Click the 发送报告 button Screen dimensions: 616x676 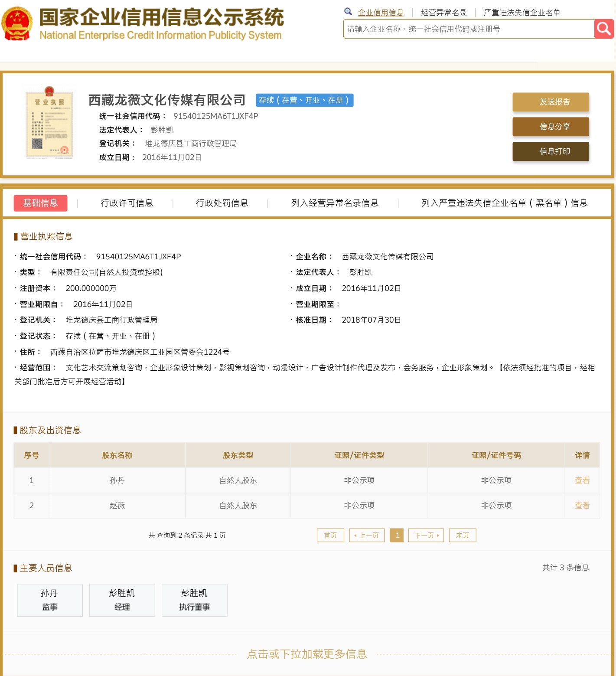[x=551, y=102]
